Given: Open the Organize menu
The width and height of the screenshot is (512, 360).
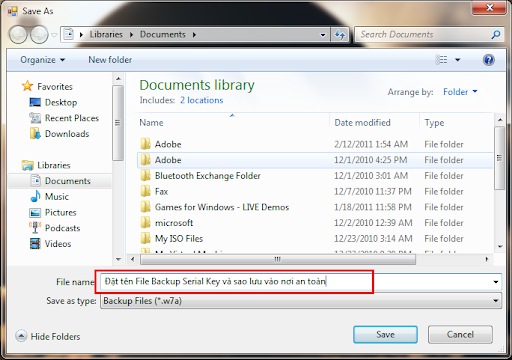Looking at the screenshot, I should point(42,60).
